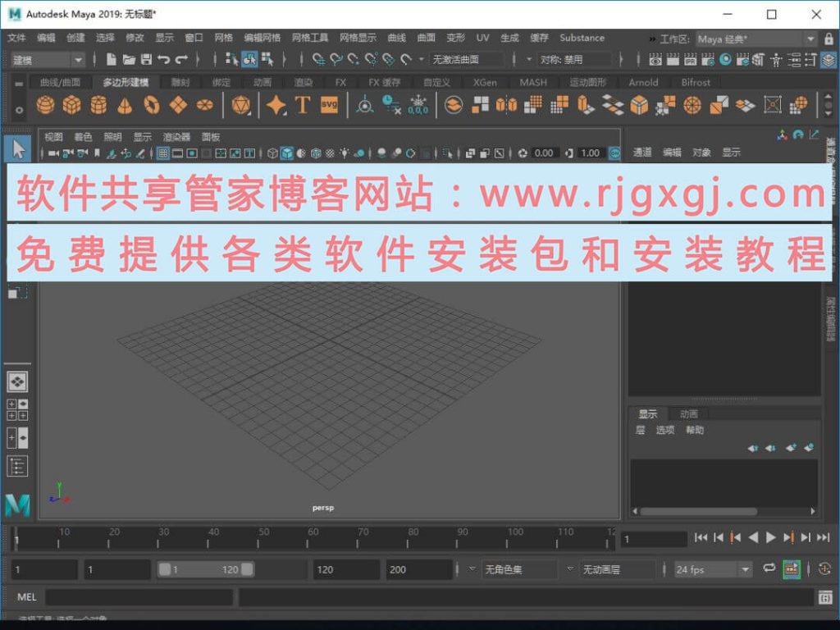This screenshot has height=630, width=840.
Task: Toggle loop playback in range bar
Action: (x=769, y=568)
